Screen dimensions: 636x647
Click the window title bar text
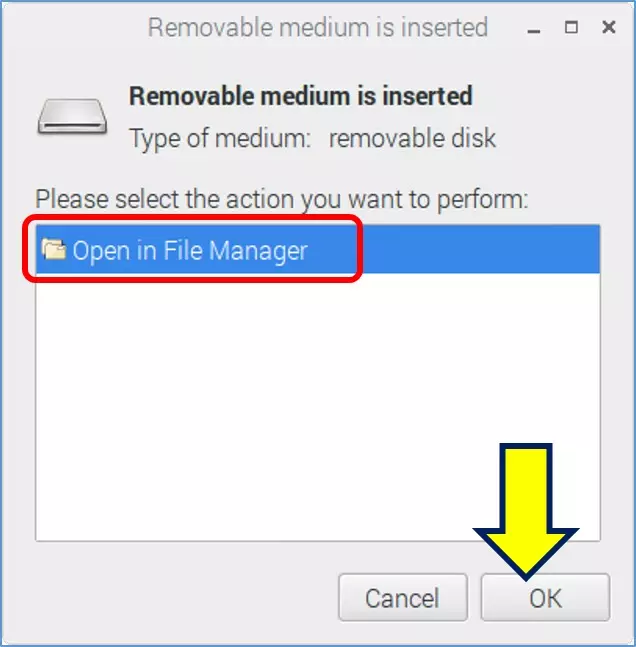(x=317, y=28)
